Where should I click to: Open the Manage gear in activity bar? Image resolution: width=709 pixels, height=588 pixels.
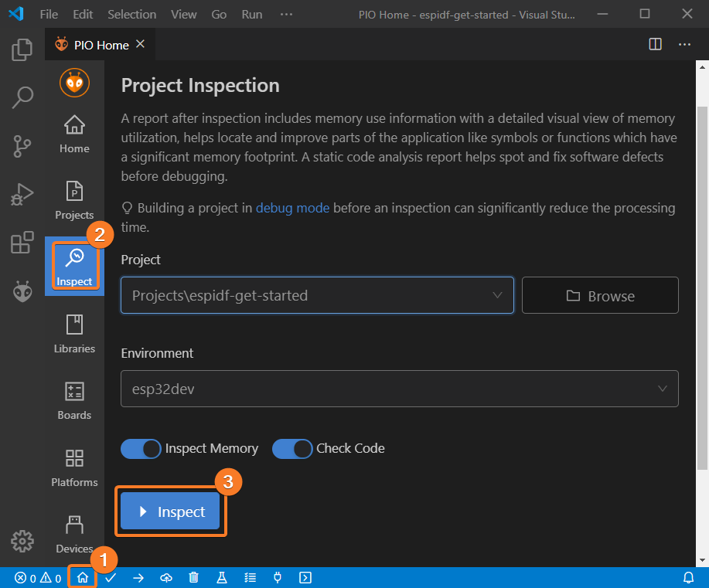[x=22, y=541]
